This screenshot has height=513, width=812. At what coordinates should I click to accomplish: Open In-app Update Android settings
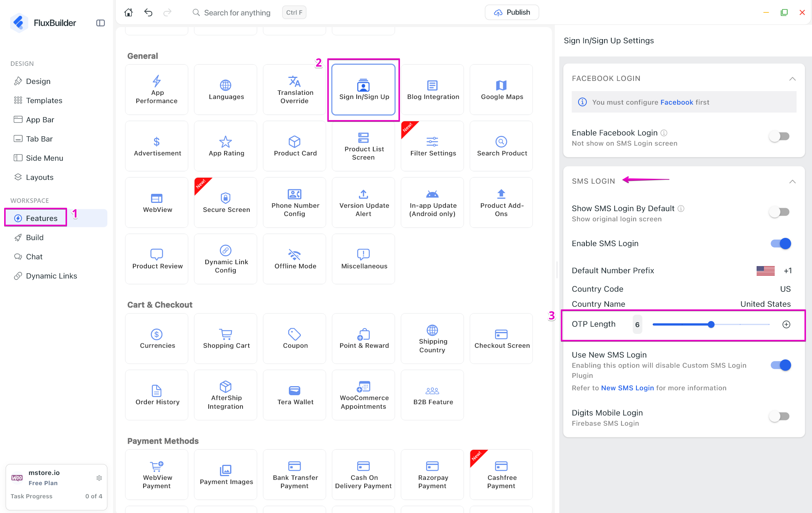[x=432, y=202]
